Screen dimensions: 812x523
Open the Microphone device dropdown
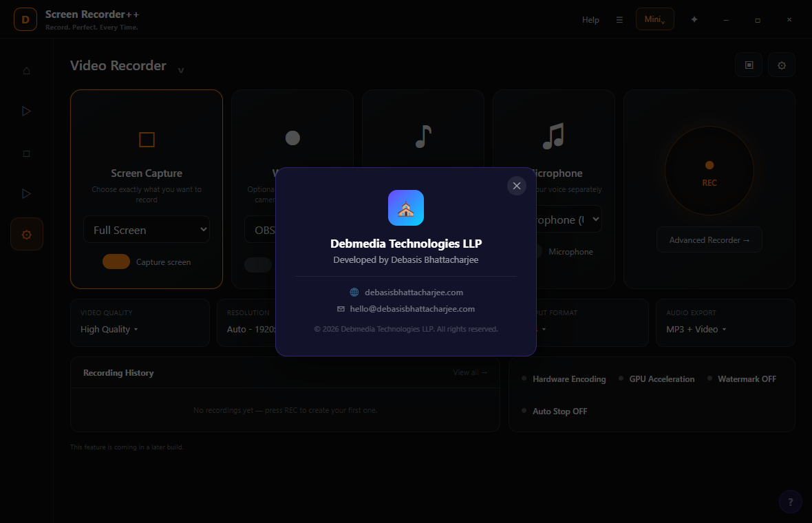pyautogui.click(x=568, y=220)
